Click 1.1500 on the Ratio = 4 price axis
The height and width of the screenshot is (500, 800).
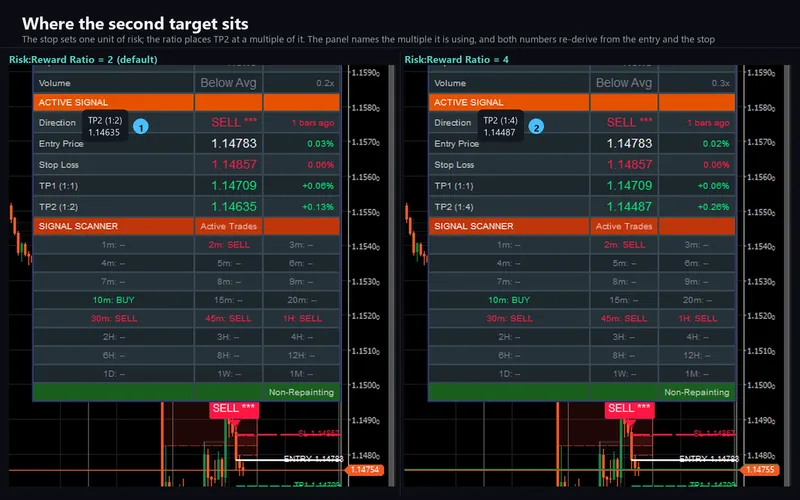[x=761, y=386]
